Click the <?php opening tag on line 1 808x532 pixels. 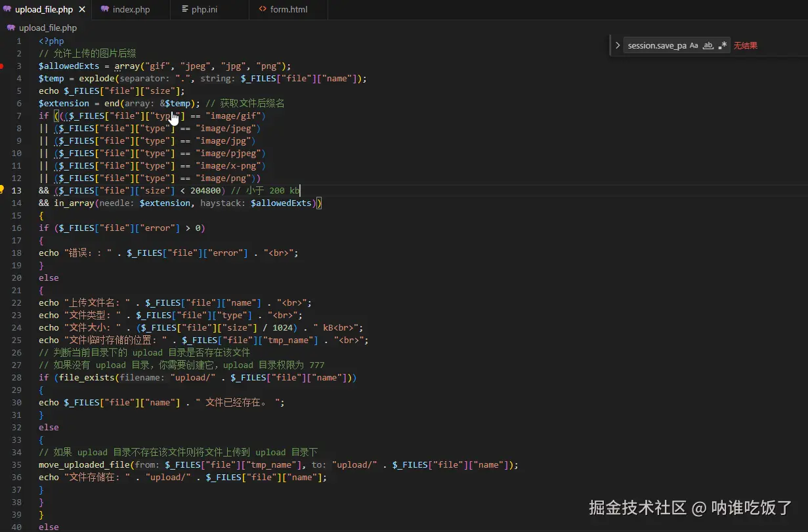(51, 41)
